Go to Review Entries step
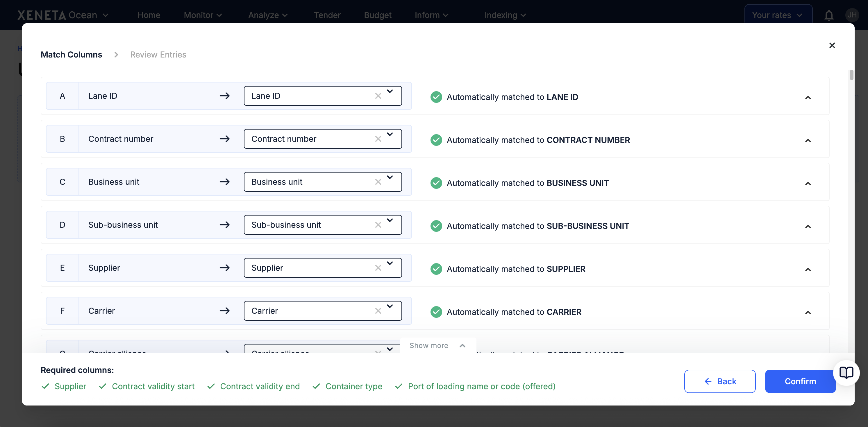868x427 pixels. click(158, 55)
